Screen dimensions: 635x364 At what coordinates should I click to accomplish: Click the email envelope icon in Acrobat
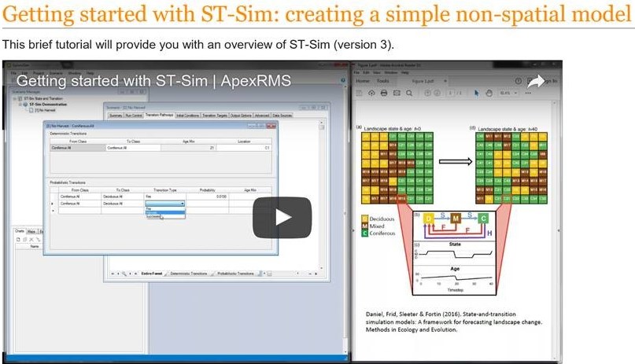[x=397, y=93]
